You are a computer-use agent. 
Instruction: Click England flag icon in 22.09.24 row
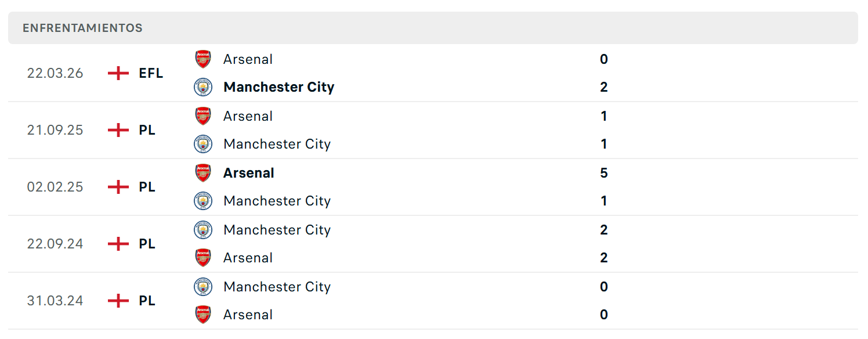118,244
